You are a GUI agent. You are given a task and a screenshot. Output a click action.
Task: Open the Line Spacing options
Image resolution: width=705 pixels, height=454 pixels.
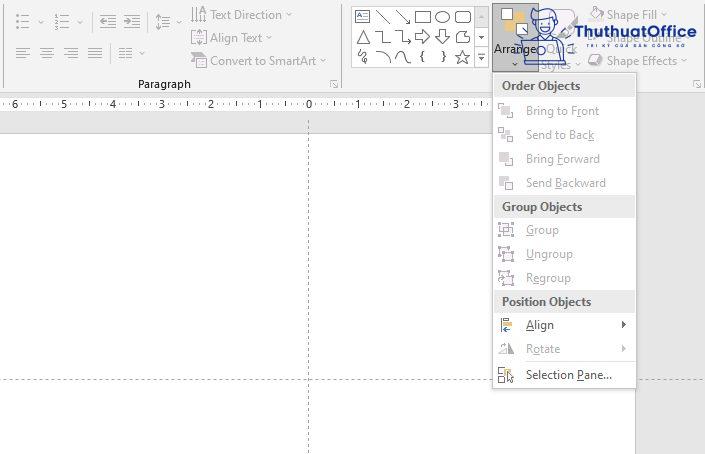(x=167, y=22)
